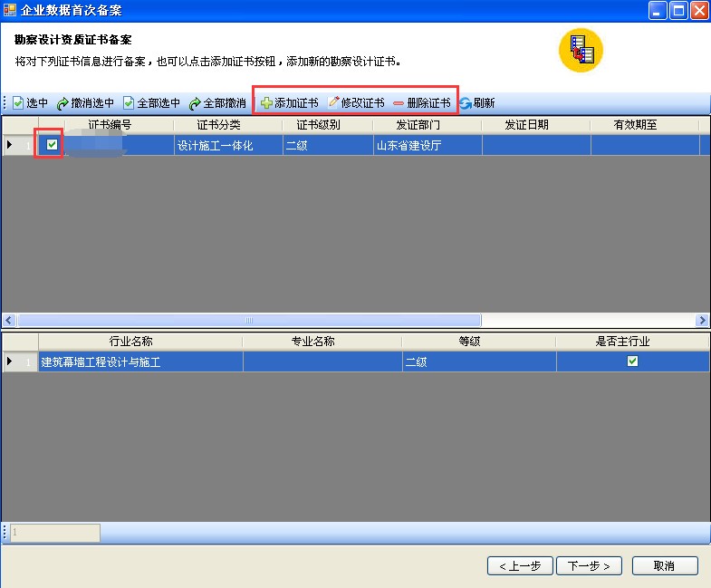This screenshot has width=711, height=588.
Task: Click the 刷新 (refresh) toolbar icon
Action: [x=466, y=103]
